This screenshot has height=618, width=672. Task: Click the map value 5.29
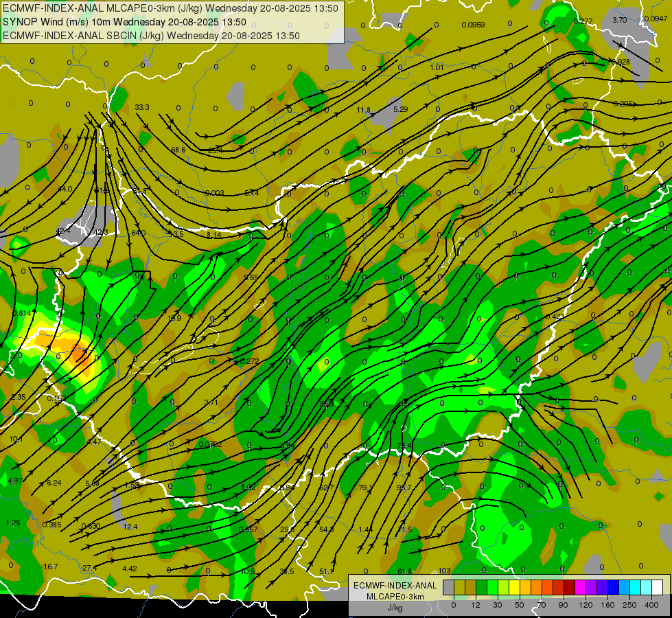[x=401, y=109]
